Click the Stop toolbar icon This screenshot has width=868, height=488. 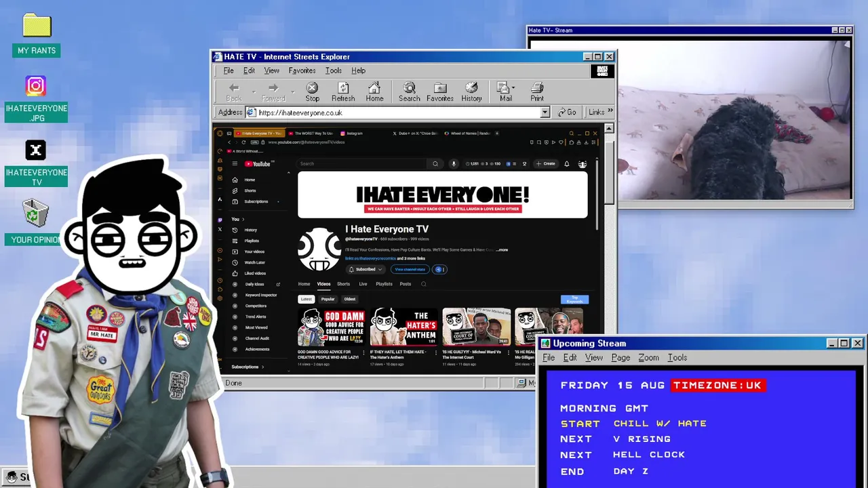point(312,92)
